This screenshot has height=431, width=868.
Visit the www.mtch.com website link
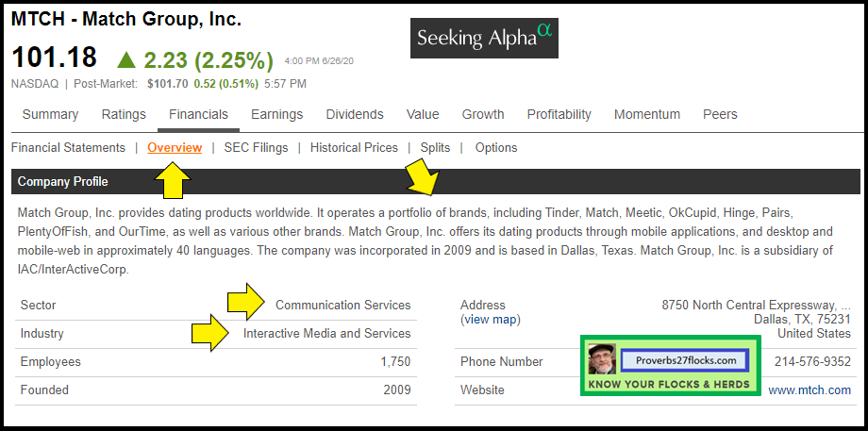[x=810, y=390]
